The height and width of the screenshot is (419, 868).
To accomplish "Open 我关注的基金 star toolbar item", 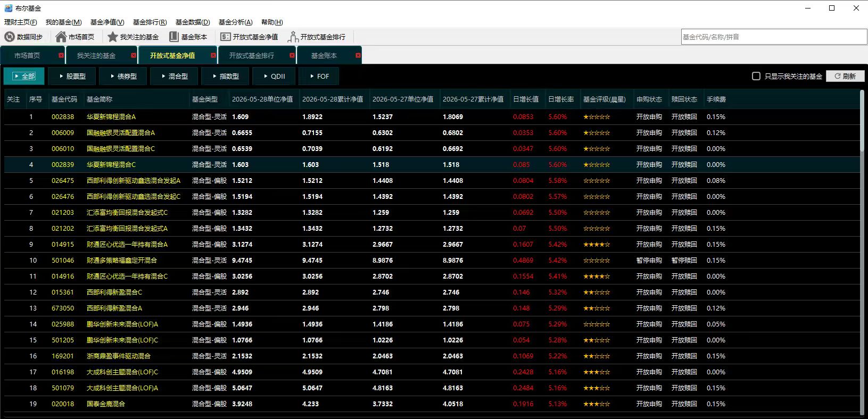I will click(113, 37).
